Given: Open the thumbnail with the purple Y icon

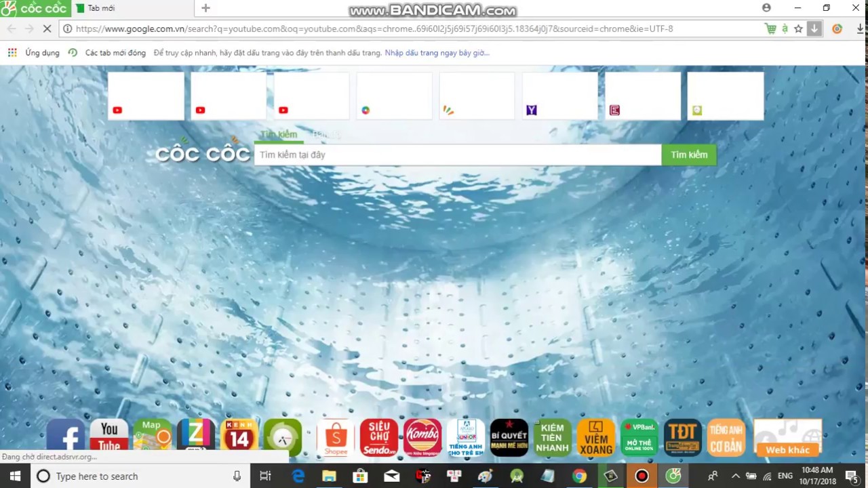Looking at the screenshot, I should click(559, 96).
